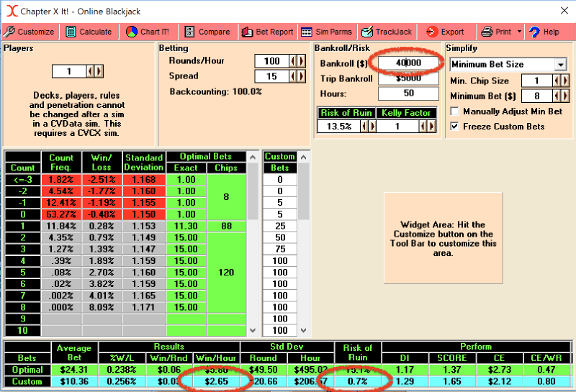576x392 pixels.
Task: Click the standard deviation cell 1.168
Action: [143, 180]
